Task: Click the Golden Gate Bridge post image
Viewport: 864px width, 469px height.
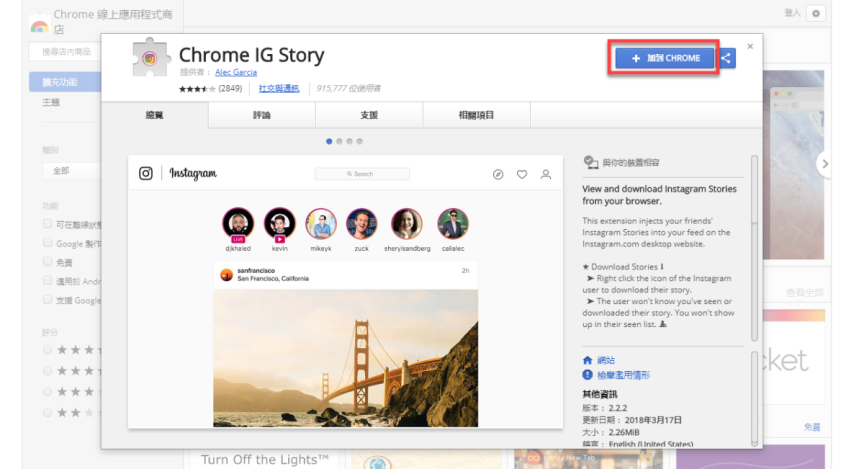Action: coord(345,358)
